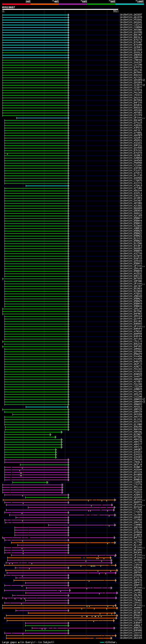Screen dimensions: 146x644
Task: Select hit UniRef100_P31973
Action: click(x=131, y=170)
